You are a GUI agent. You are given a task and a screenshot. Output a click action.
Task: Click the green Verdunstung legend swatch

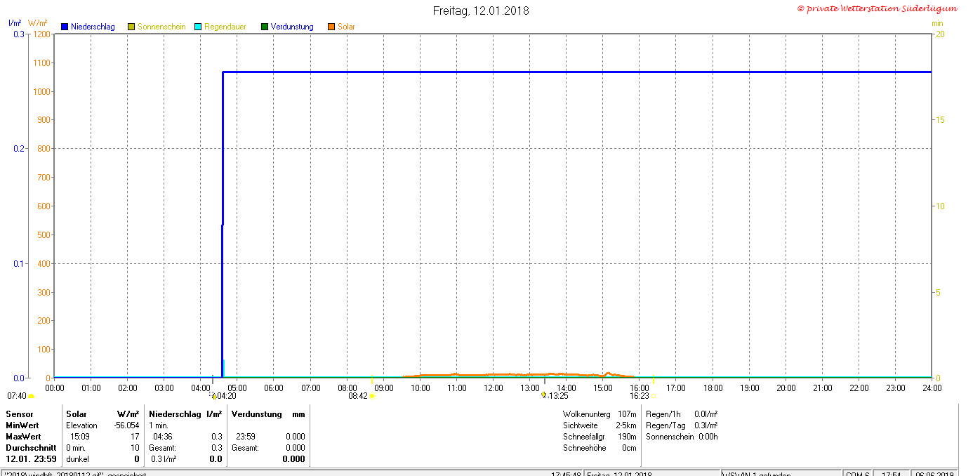(x=265, y=27)
